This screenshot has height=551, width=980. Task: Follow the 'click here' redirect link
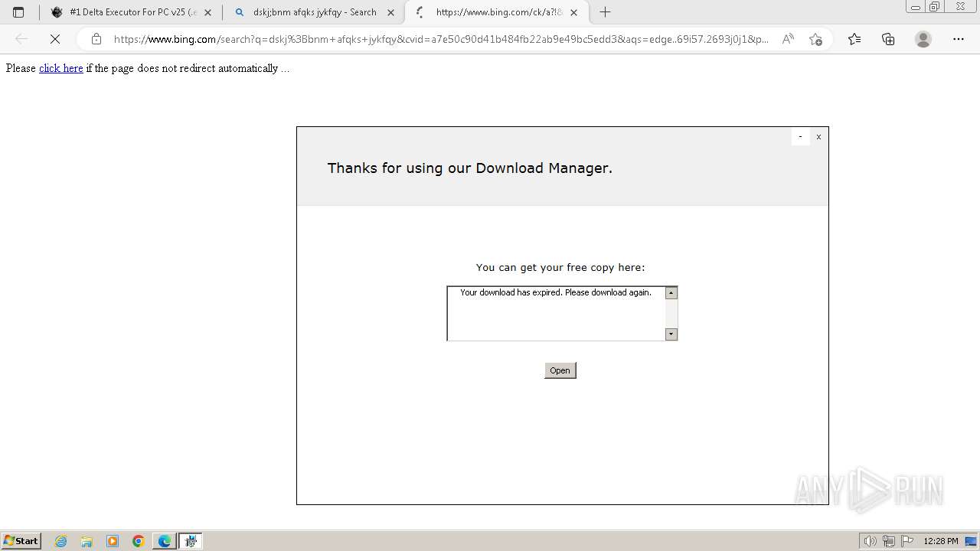60,68
